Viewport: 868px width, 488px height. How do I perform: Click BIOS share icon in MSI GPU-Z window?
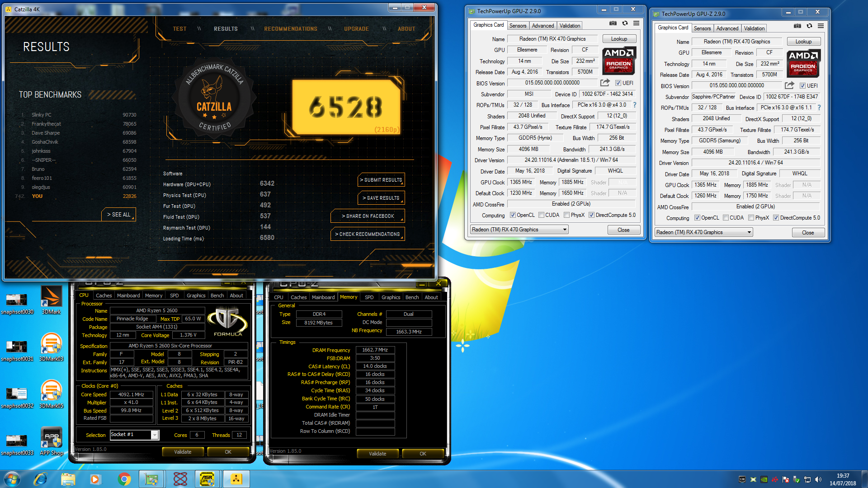605,83
